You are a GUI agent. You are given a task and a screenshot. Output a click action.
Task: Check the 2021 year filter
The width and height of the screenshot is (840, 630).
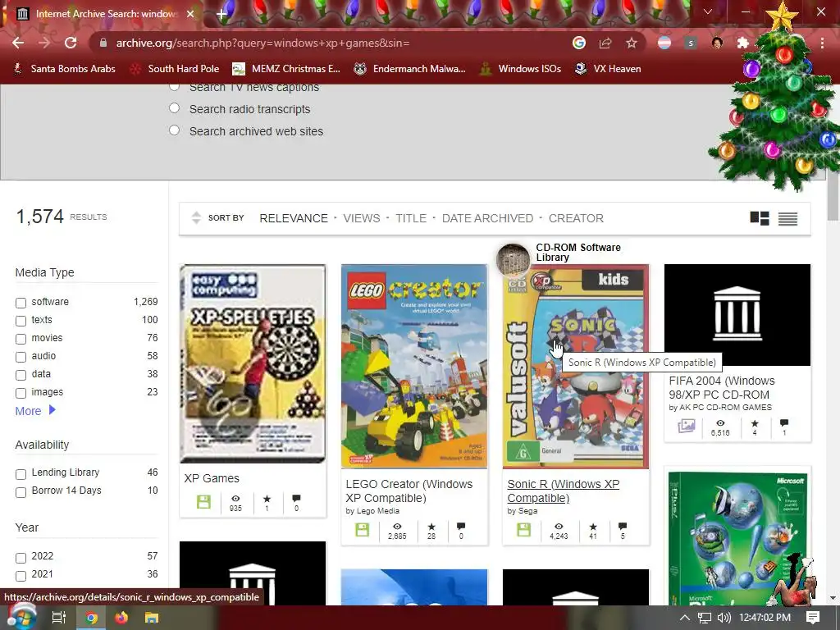[x=21, y=576]
